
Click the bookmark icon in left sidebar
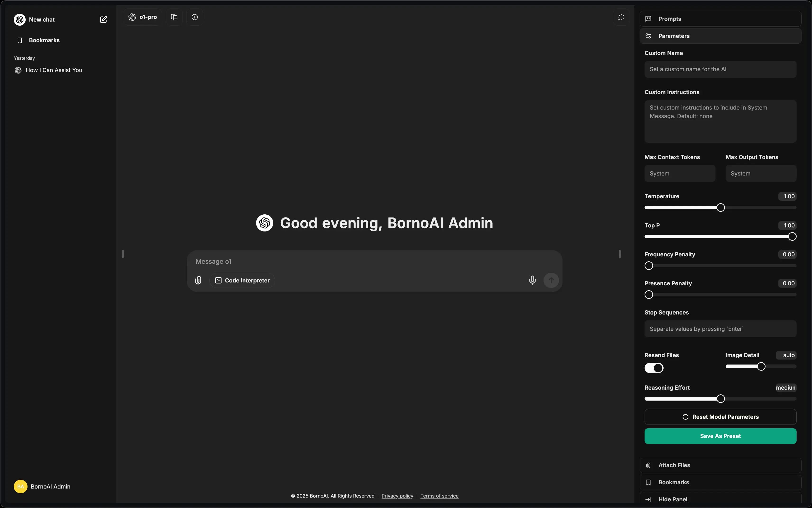pos(20,40)
